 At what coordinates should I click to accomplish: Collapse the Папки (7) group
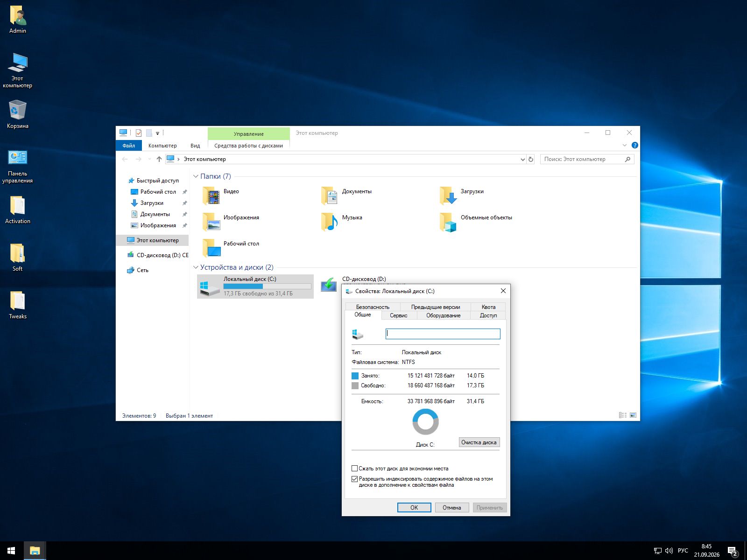(196, 176)
